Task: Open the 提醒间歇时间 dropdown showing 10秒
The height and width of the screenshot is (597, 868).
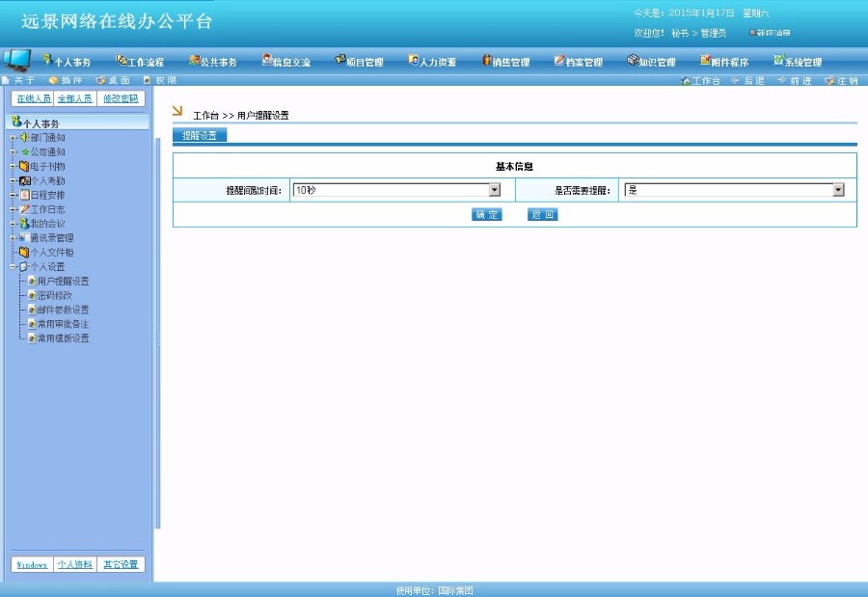Action: pyautogui.click(x=396, y=190)
